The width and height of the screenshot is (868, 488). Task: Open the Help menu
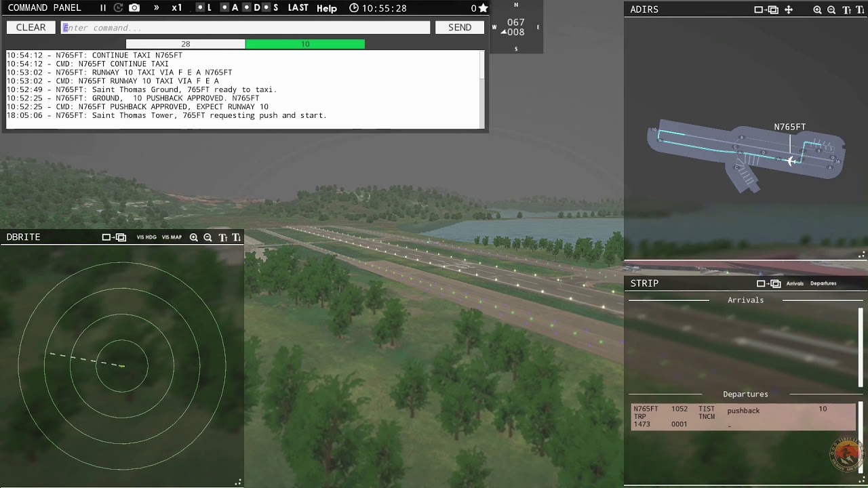click(327, 8)
